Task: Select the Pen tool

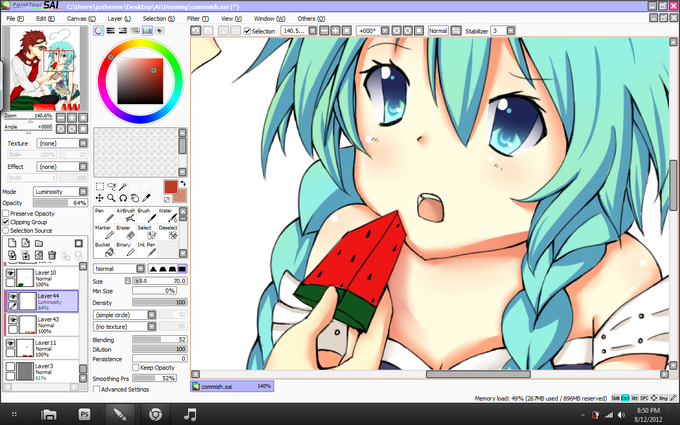Action: point(104,215)
